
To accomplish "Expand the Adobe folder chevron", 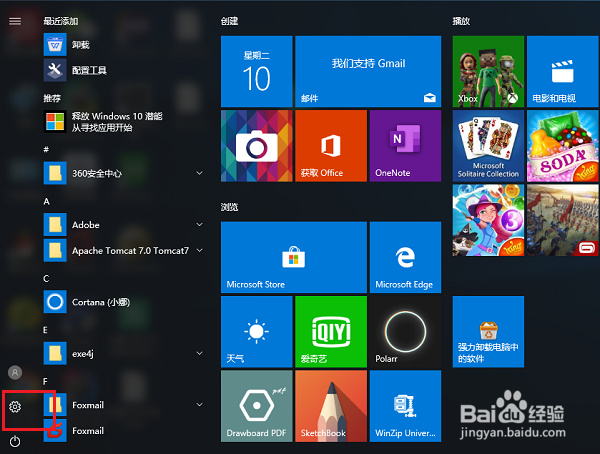I will [199, 224].
